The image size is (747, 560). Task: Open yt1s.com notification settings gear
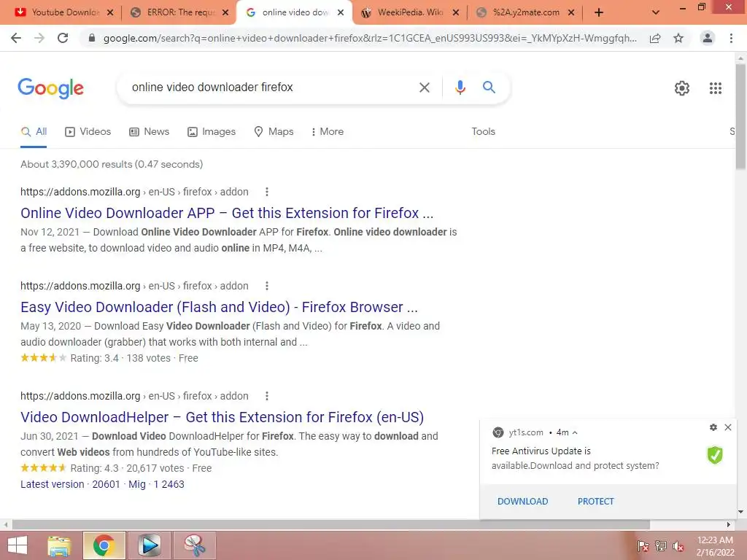click(x=713, y=427)
